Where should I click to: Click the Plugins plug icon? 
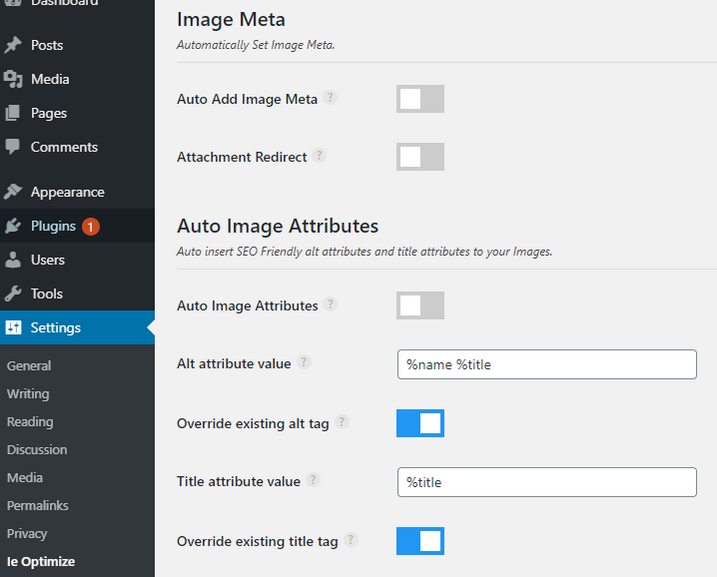coord(13,225)
